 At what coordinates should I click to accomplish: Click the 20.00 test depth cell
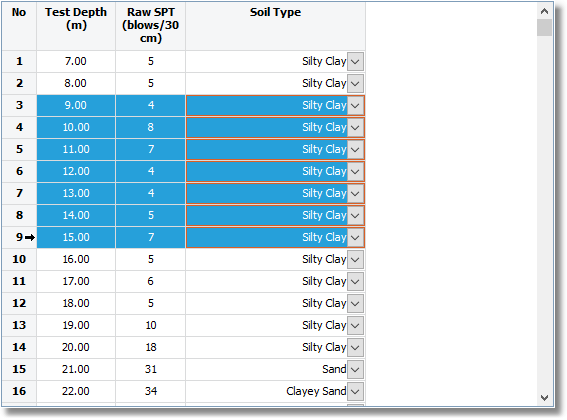coord(76,348)
